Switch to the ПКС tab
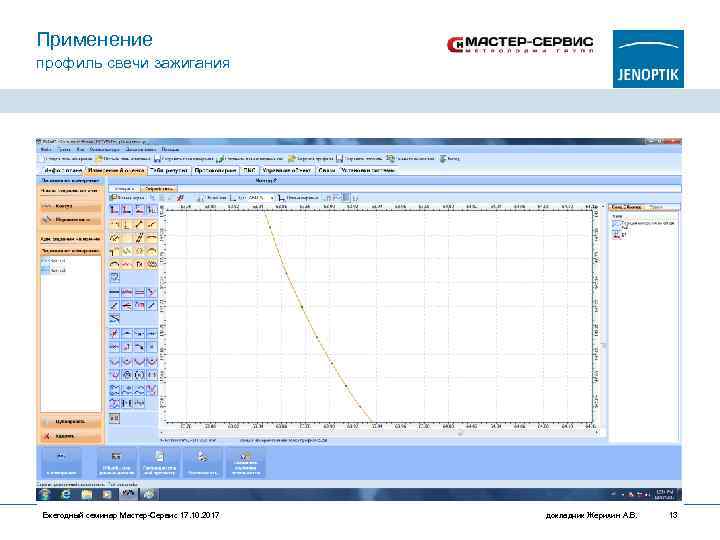The width and height of the screenshot is (720, 540). pos(249,170)
